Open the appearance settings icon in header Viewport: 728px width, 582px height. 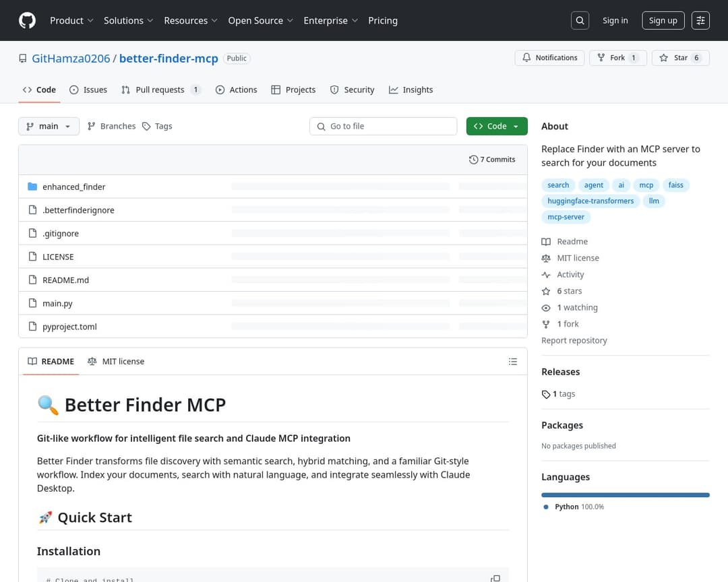(x=700, y=20)
